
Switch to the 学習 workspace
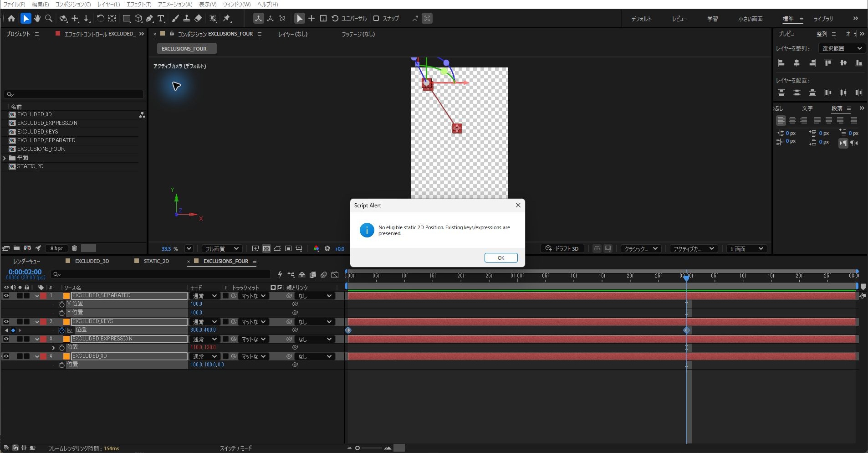712,19
